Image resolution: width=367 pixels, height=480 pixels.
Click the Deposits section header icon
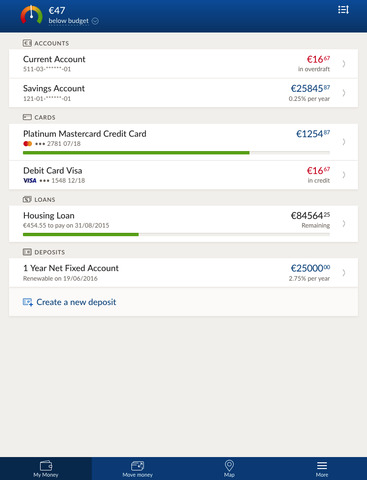pyautogui.click(x=27, y=252)
